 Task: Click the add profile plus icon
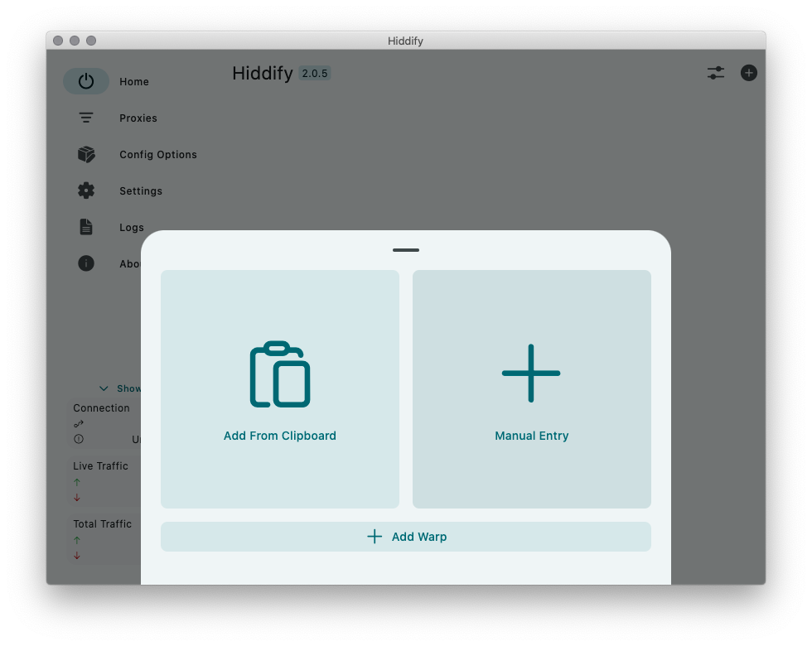click(749, 73)
